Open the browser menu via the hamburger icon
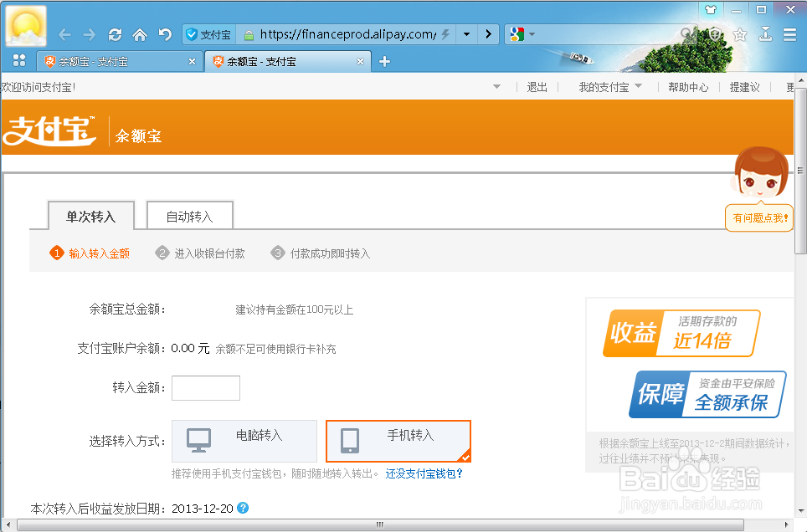The image size is (807, 532). (790, 34)
